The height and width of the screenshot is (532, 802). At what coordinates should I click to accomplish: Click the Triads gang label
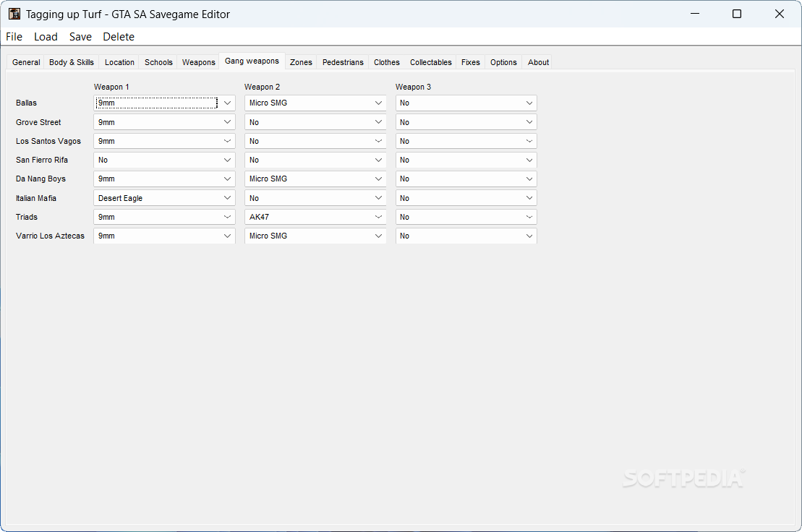(x=27, y=217)
